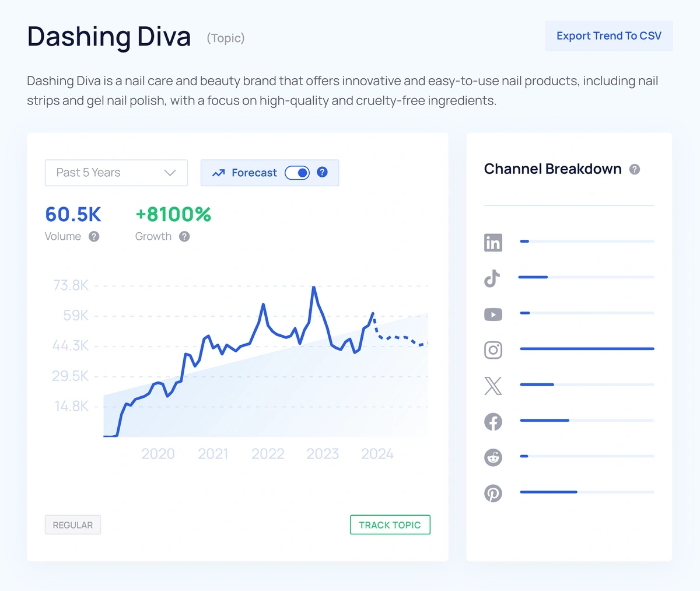Click the REGULAR tag button
700x591 pixels.
coord(73,524)
